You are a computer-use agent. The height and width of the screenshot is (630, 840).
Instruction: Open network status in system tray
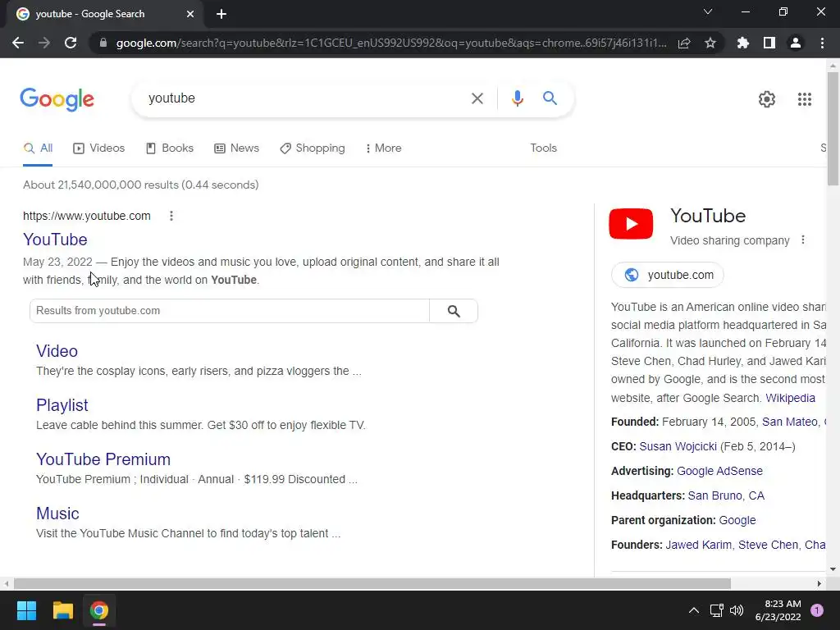click(x=716, y=610)
